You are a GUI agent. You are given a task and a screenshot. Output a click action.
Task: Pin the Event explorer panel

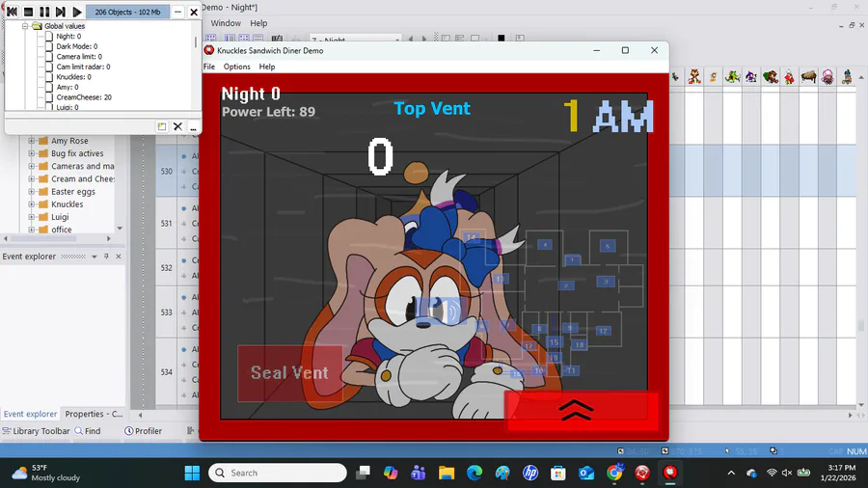point(106,257)
